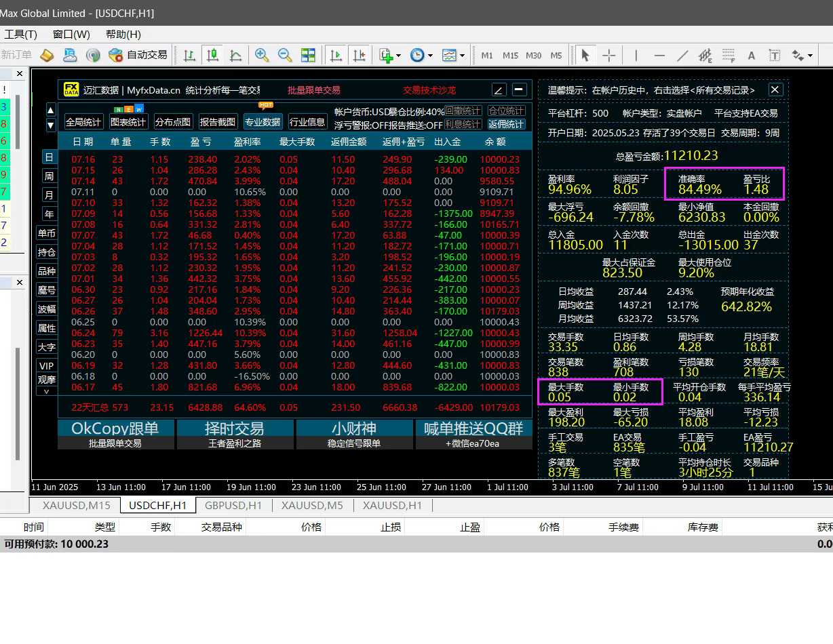Switch chart to bar chart mode

[190, 55]
